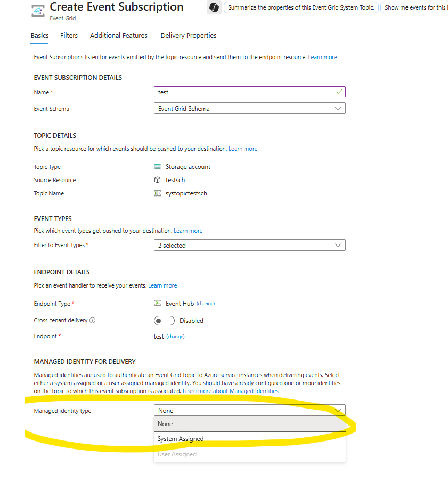This screenshot has width=448, height=498.
Task: Click the Event Hub endpoint type text
Action: tap(180, 303)
